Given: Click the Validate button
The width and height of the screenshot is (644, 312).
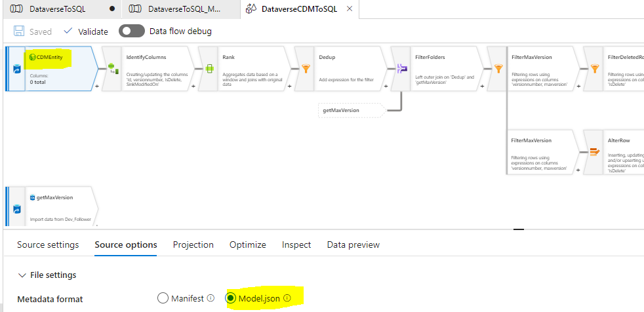Looking at the screenshot, I should pyautogui.click(x=86, y=31).
